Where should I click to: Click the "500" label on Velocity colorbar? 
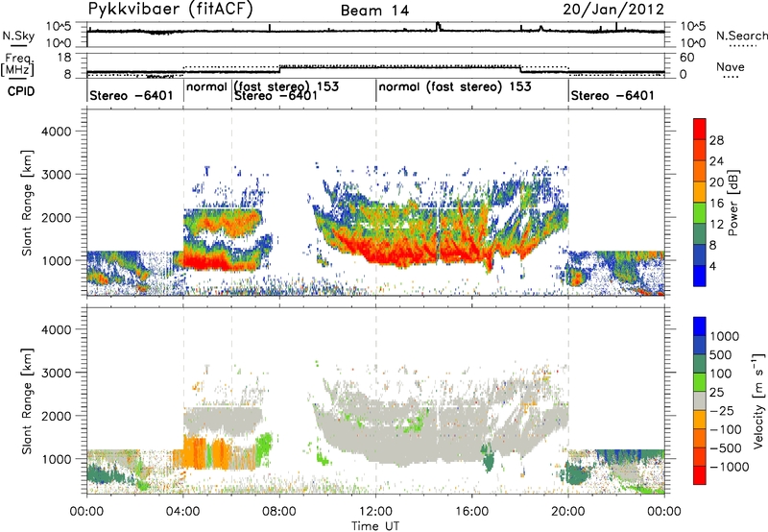[721, 355]
